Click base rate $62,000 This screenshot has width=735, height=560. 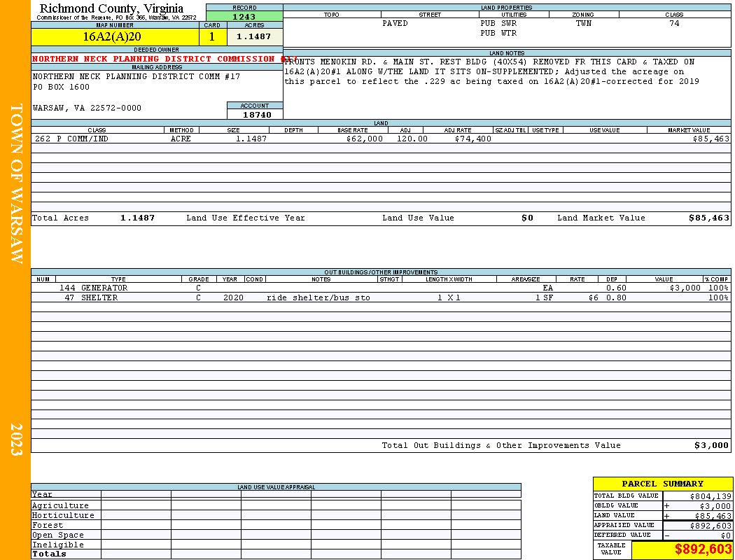364,139
